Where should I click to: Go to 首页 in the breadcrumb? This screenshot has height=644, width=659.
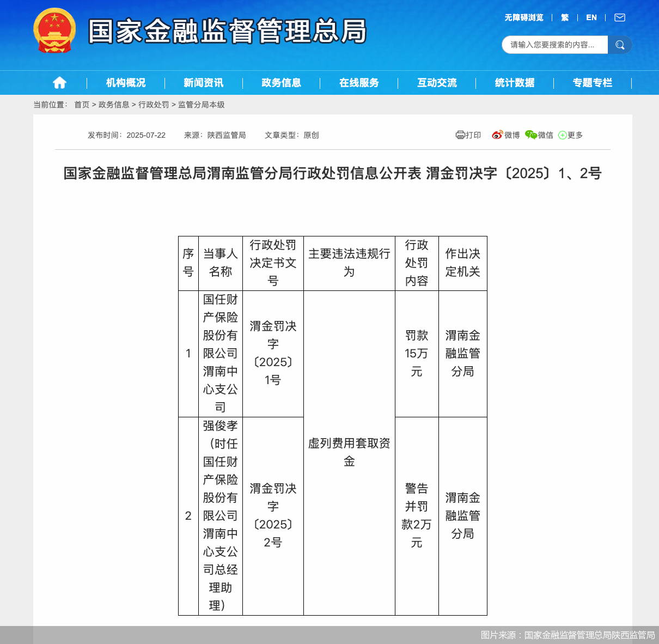coord(82,105)
